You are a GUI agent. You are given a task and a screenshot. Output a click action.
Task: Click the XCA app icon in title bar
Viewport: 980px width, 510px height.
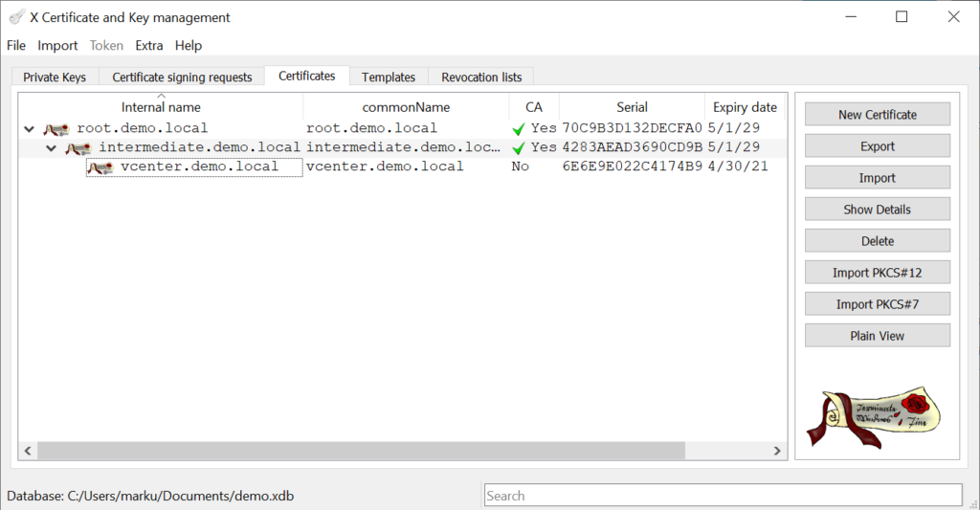16,17
